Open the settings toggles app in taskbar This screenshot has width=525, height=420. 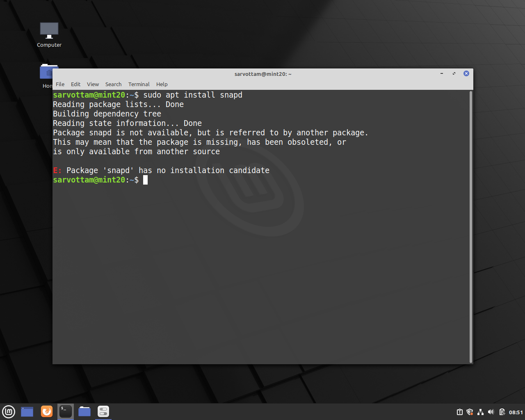(x=103, y=411)
